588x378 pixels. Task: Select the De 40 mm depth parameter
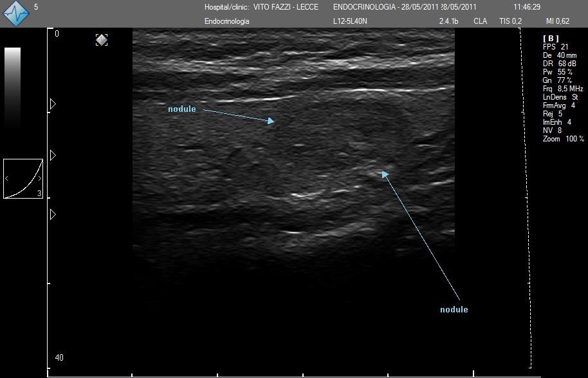click(560, 55)
